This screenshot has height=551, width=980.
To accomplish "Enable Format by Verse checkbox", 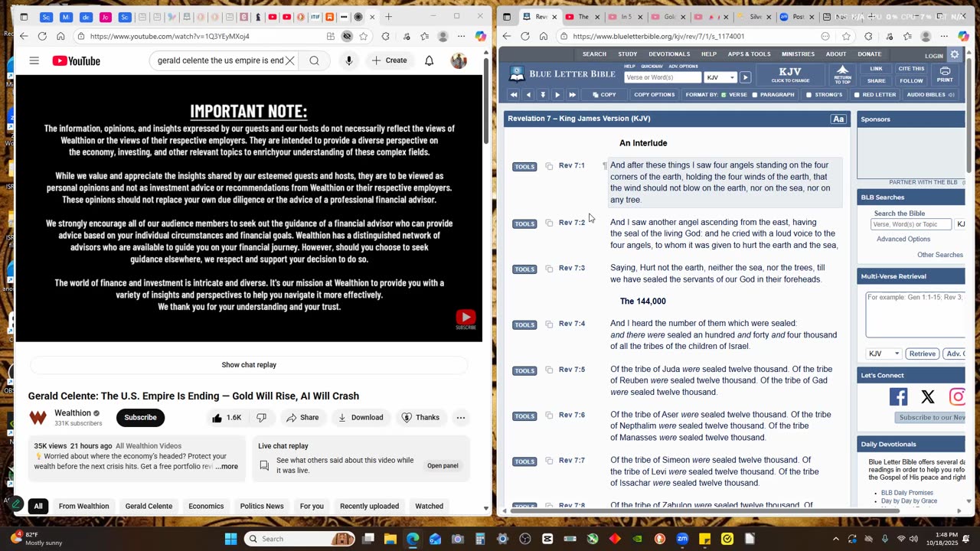I will point(724,95).
